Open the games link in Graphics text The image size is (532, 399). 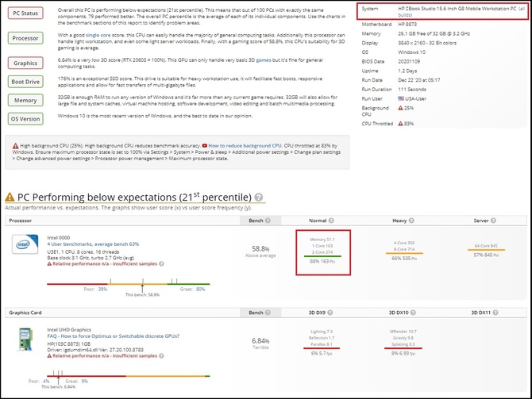point(264,60)
